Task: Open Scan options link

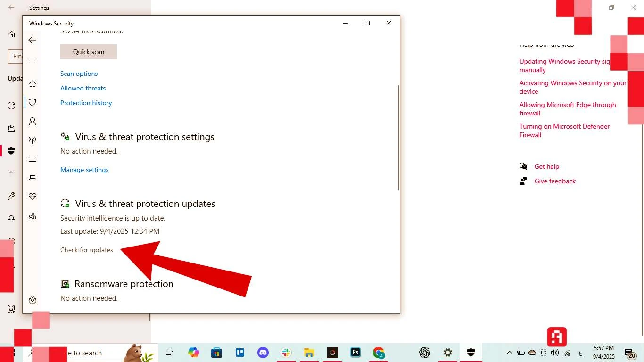Action: [x=79, y=74]
